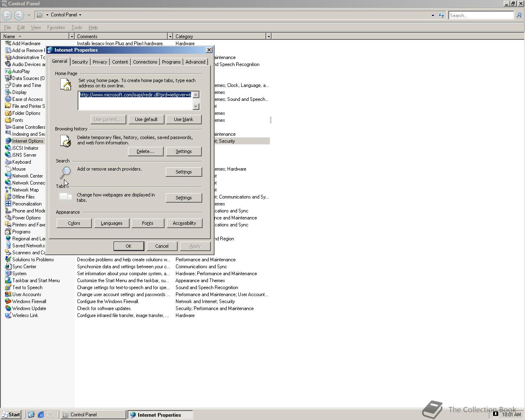Select the Offline Files icon
This screenshot has height=420, width=525.
tap(8, 197)
